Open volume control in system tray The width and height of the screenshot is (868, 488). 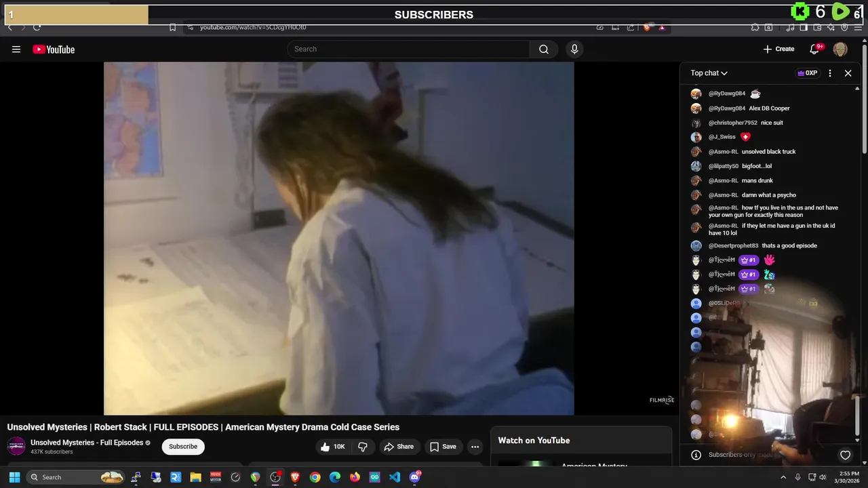[x=823, y=477]
